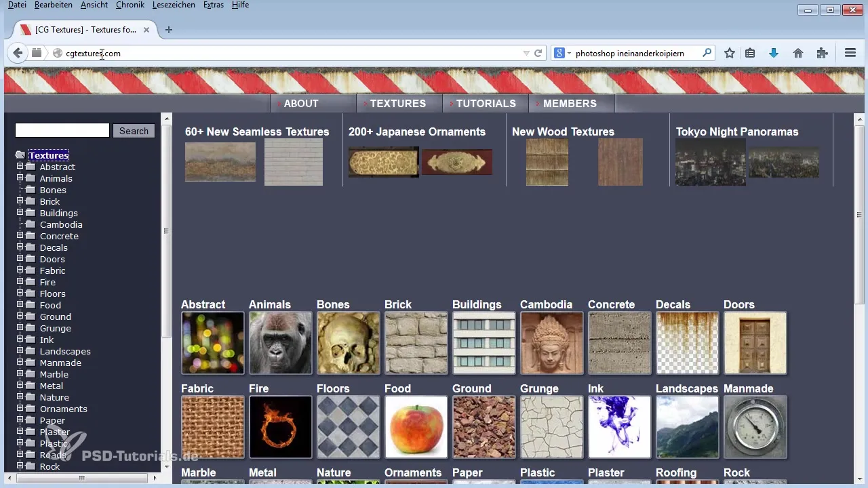Expand the Abstract tree node
This screenshot has width=868, height=488.
(x=20, y=166)
